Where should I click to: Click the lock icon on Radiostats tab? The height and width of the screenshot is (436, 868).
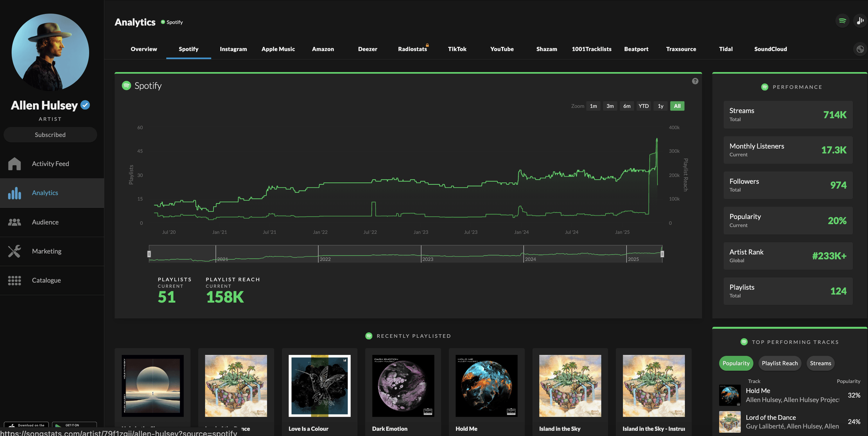(x=427, y=45)
